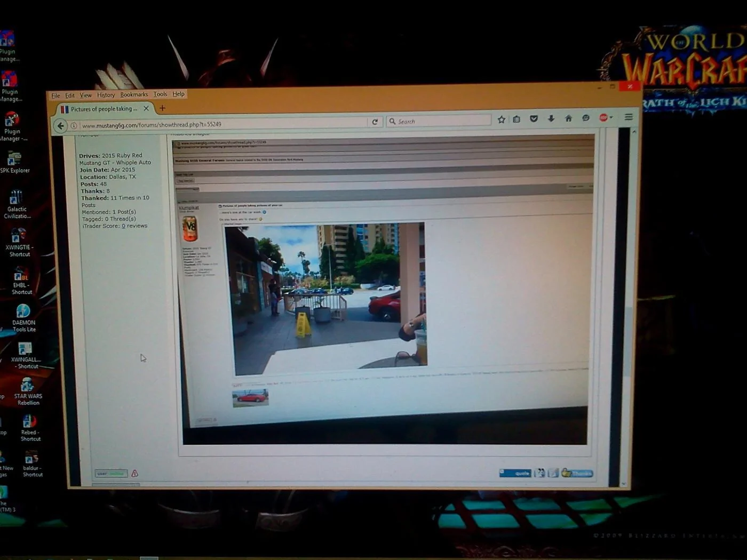Screen dimensions: 747x560
Task: Click the 'Location: Dallas, TX' text
Action: coord(108,177)
